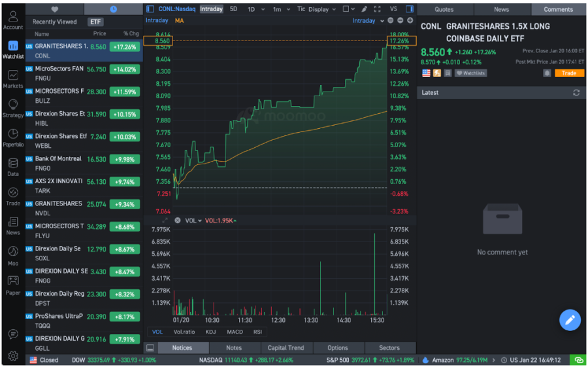588x367 pixels.
Task: Select the clock recently viewed tab
Action: (x=113, y=9)
